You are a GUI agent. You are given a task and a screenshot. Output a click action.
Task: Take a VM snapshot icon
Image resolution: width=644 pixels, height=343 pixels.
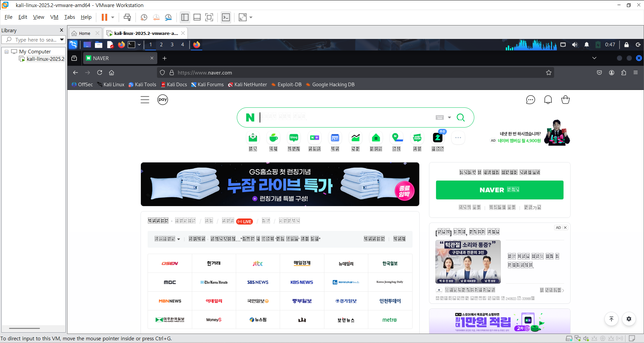point(144,17)
